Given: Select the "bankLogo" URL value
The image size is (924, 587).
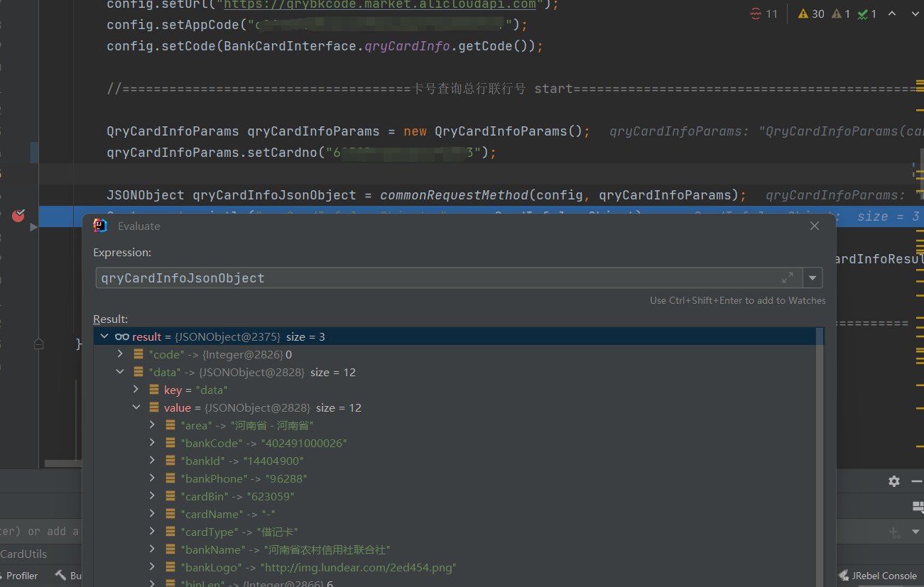Looking at the screenshot, I should click(x=359, y=567).
